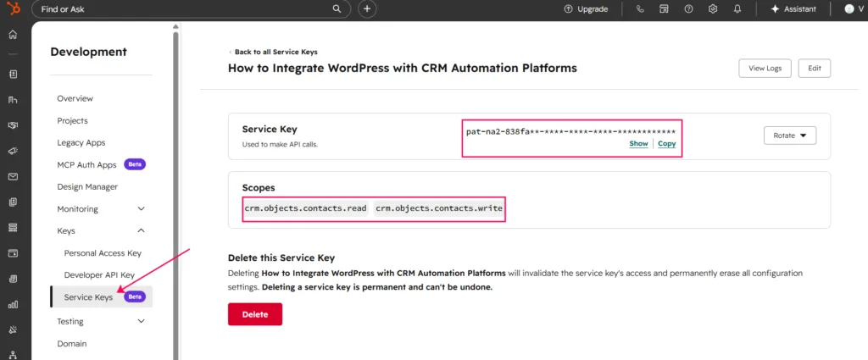Open the Assistant sparkle button
The height and width of the screenshot is (360, 868).
pyautogui.click(x=793, y=8)
